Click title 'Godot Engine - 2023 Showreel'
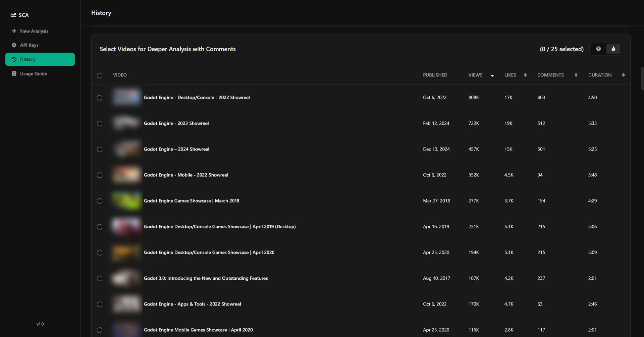The width and height of the screenshot is (644, 337). click(x=176, y=123)
